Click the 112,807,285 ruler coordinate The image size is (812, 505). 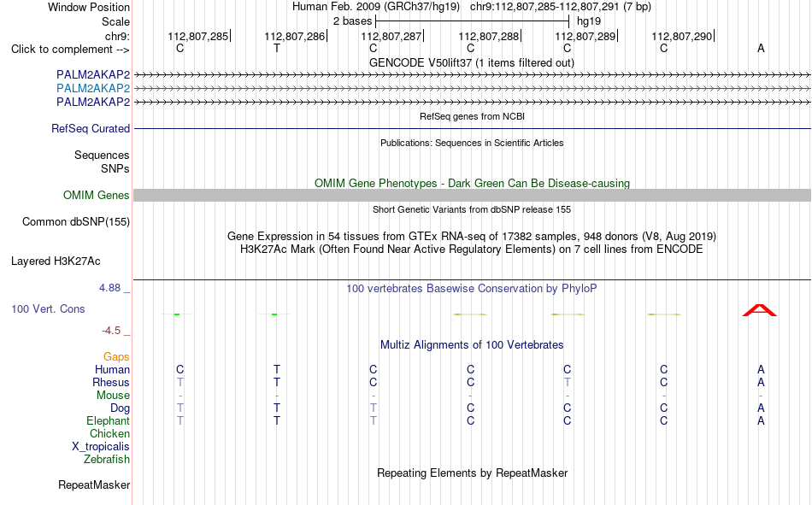click(x=197, y=36)
